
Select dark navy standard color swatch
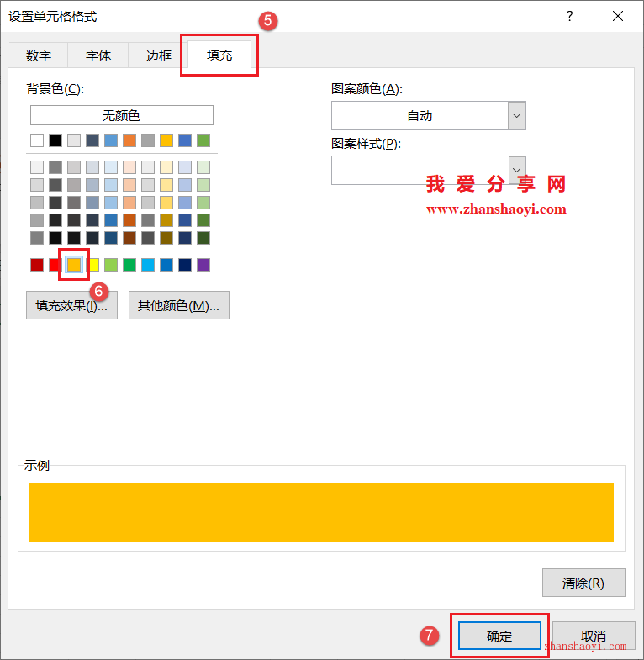[x=185, y=265]
